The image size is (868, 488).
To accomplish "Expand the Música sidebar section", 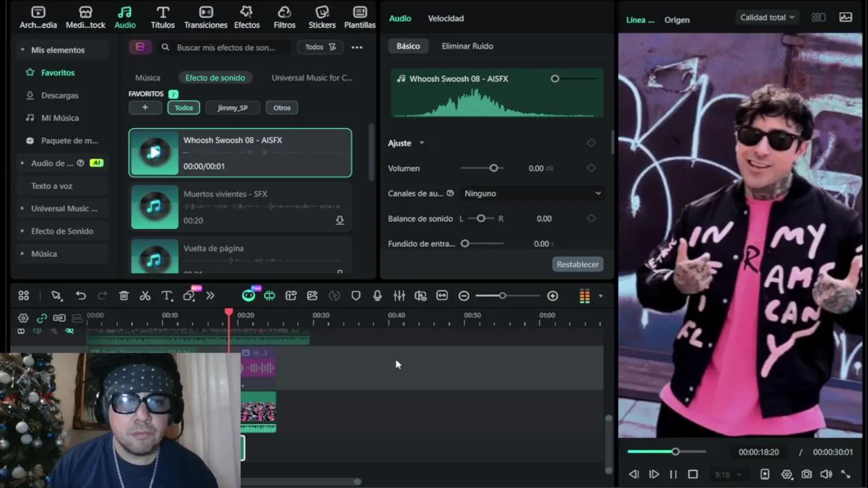I will pyautogui.click(x=22, y=253).
